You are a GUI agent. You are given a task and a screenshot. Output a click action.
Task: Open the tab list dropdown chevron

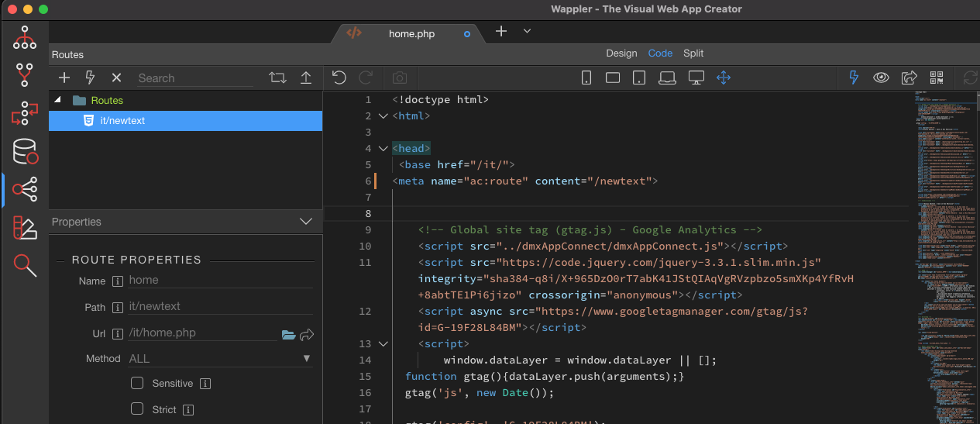point(527,31)
